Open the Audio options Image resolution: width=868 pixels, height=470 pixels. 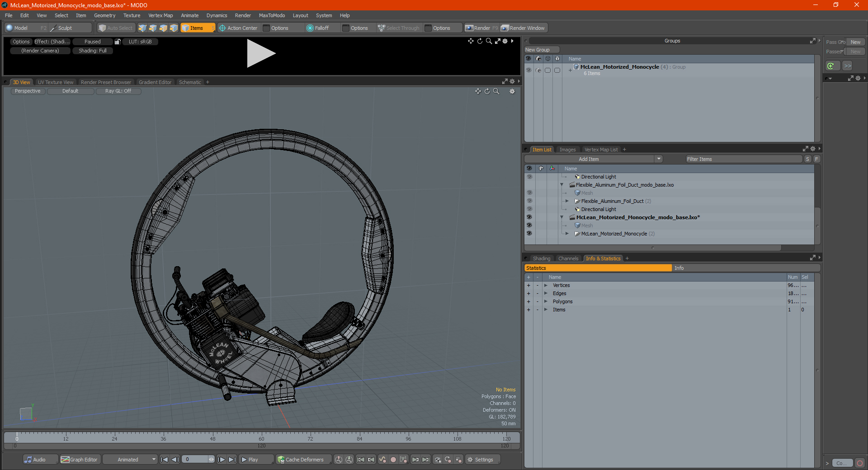(40, 460)
